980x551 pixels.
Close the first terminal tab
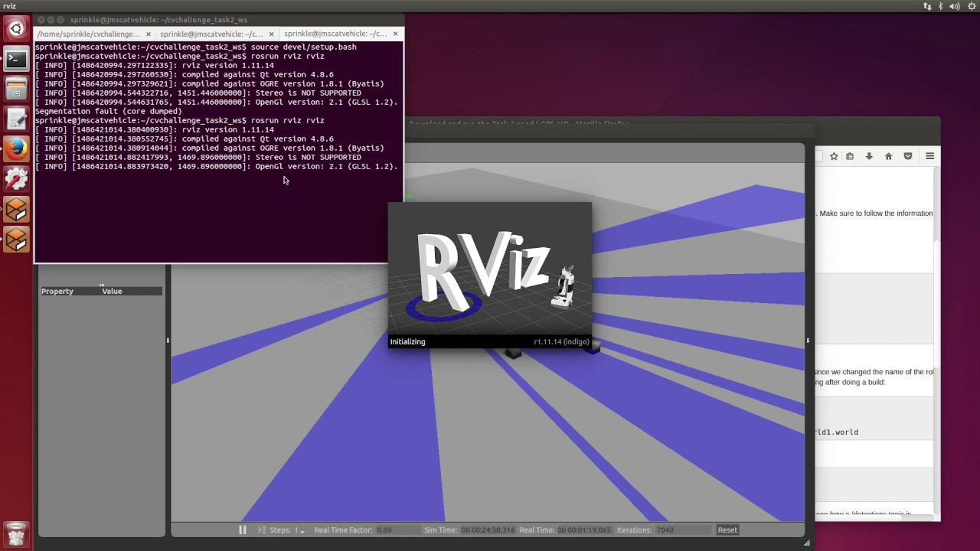148,34
